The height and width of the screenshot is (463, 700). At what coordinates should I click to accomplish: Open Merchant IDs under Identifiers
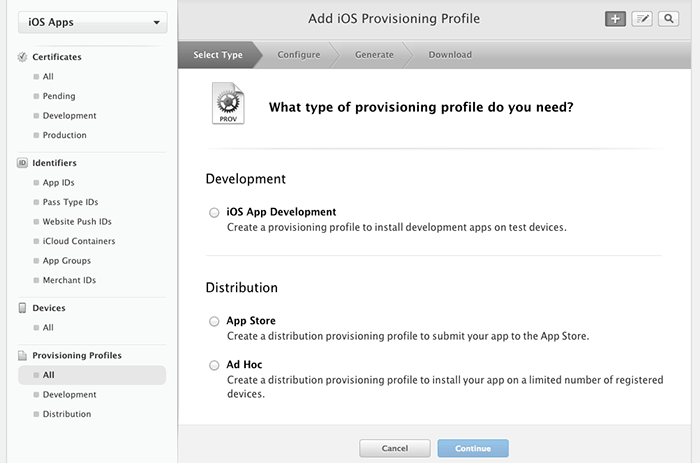68,280
